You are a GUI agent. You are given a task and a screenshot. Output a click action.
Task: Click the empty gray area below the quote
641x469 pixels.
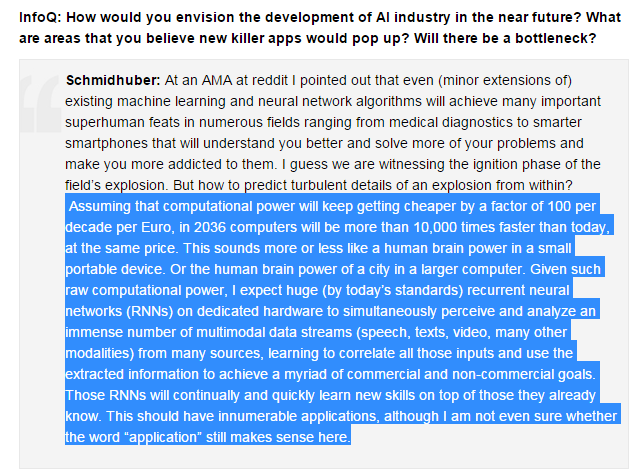[324, 458]
